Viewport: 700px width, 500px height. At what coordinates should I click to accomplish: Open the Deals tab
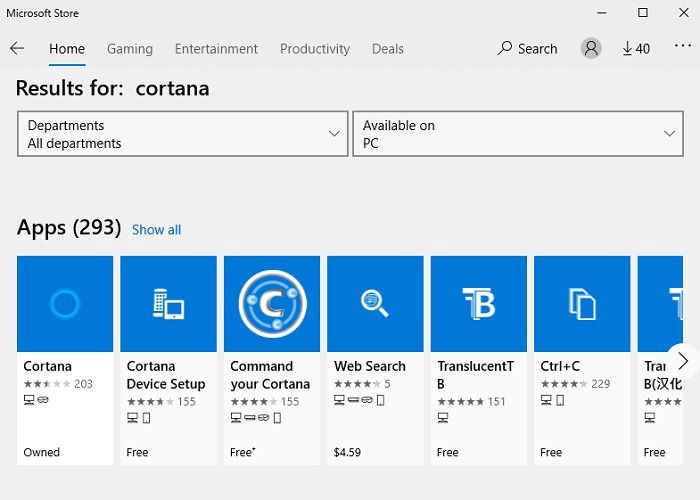tap(388, 49)
